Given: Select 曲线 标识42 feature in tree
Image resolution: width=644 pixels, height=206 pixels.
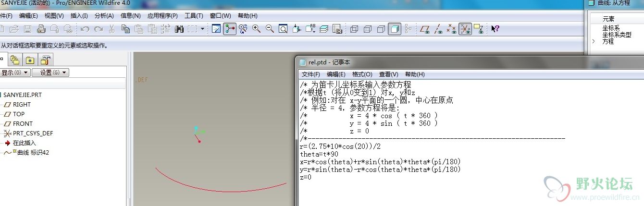Looking at the screenshot, I should coord(33,153).
